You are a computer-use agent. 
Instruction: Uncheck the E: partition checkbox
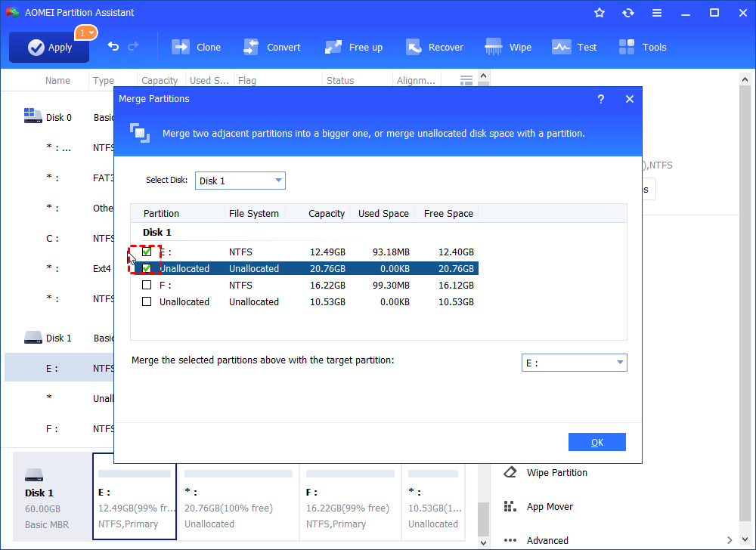(147, 252)
